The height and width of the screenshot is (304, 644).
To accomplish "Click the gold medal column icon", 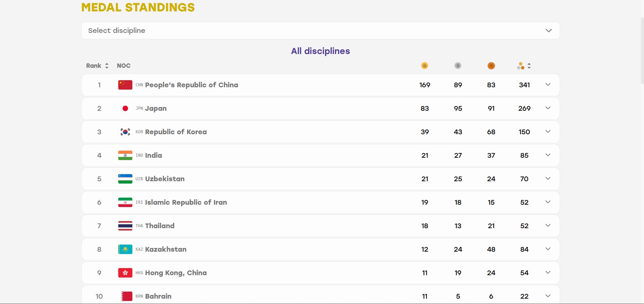I will (425, 66).
